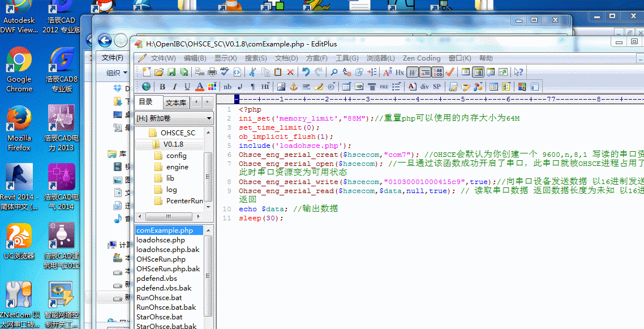Click the insert image icon
This screenshot has width=644, height=329.
point(281,87)
